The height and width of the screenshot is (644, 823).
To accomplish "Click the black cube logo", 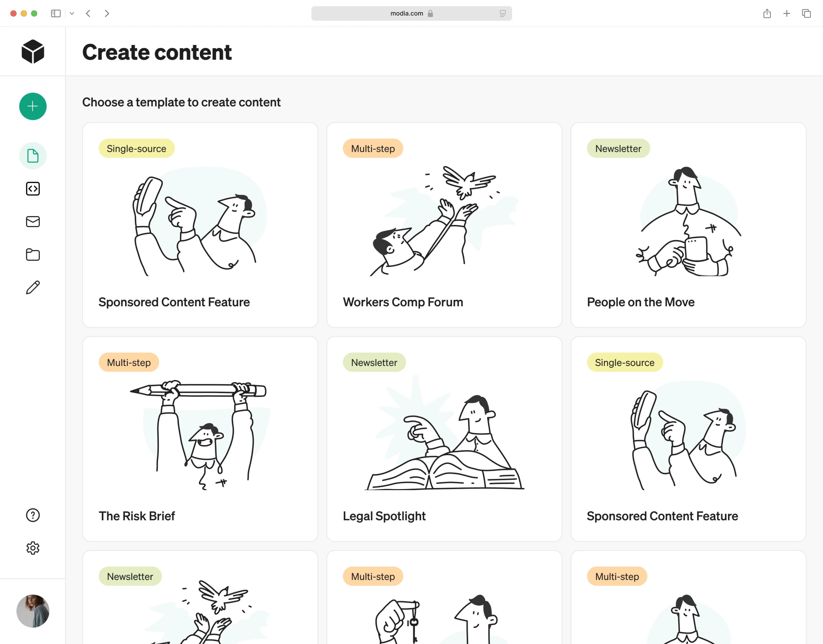I will pyautogui.click(x=33, y=52).
